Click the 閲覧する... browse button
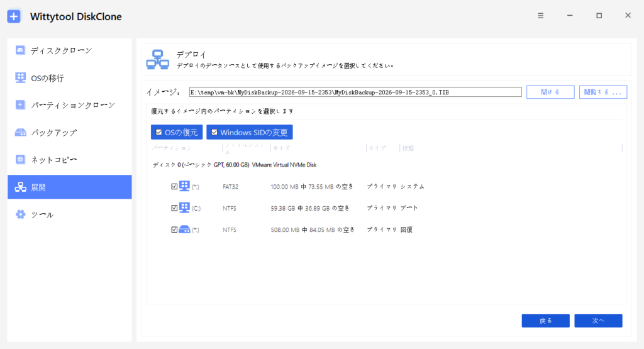Screen dimensions: 644x349 [x=603, y=92]
